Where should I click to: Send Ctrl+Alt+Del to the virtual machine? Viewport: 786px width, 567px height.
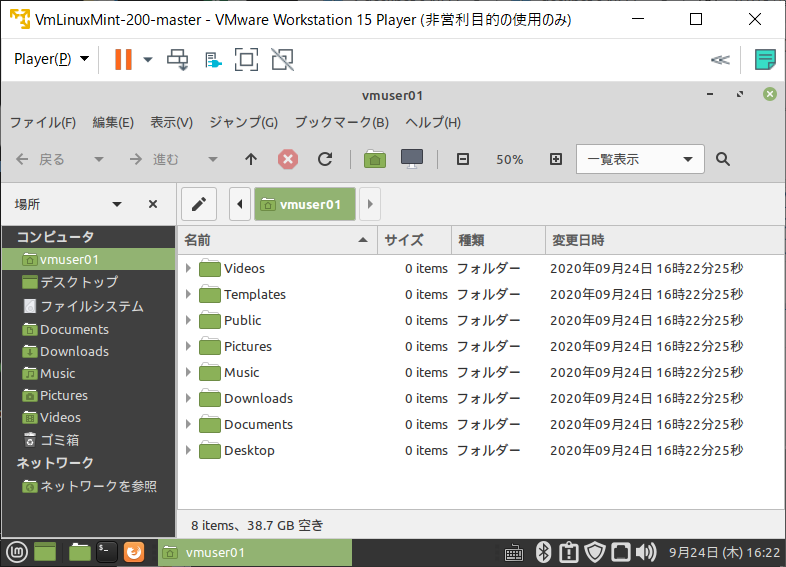coord(177,60)
